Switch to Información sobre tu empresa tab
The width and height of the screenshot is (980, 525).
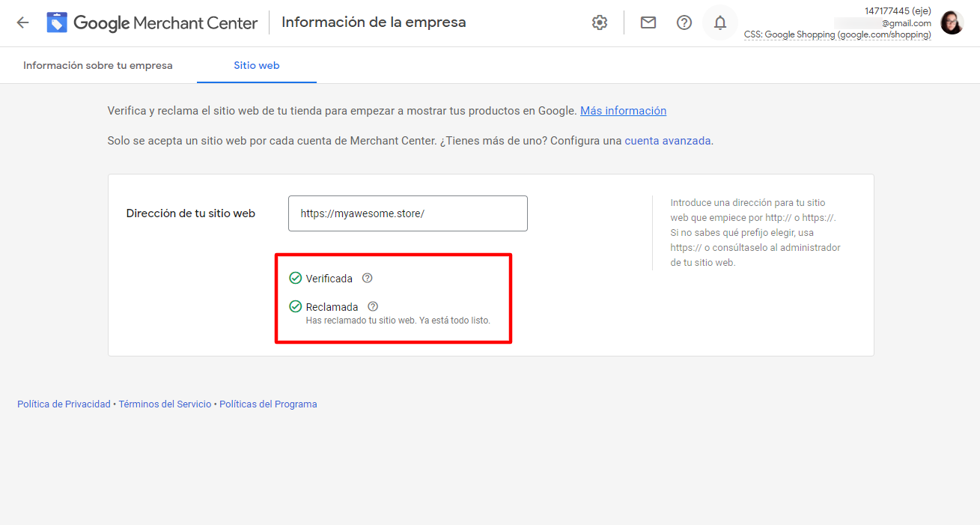click(98, 65)
